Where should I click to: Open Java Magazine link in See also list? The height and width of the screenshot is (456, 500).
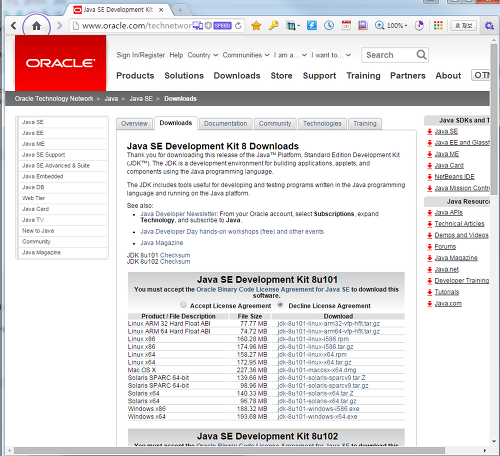click(x=162, y=243)
